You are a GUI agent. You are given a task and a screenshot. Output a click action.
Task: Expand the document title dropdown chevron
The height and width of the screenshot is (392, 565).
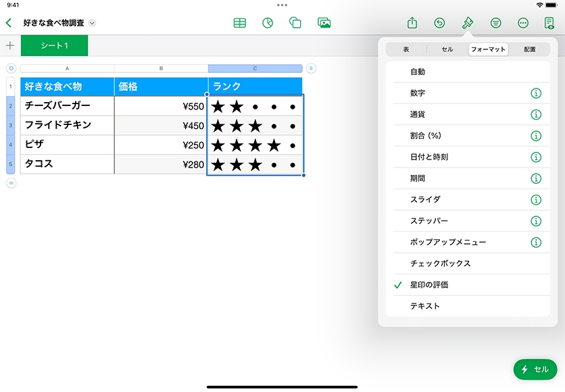93,23
